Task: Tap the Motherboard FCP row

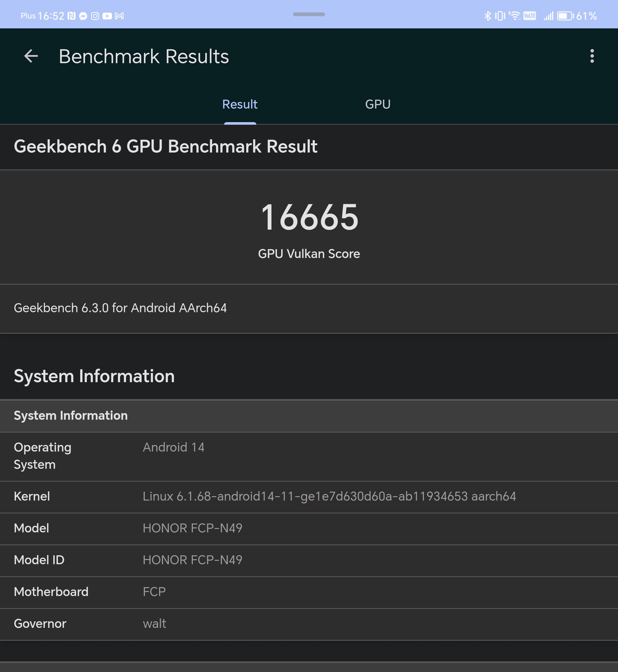Action: point(309,592)
